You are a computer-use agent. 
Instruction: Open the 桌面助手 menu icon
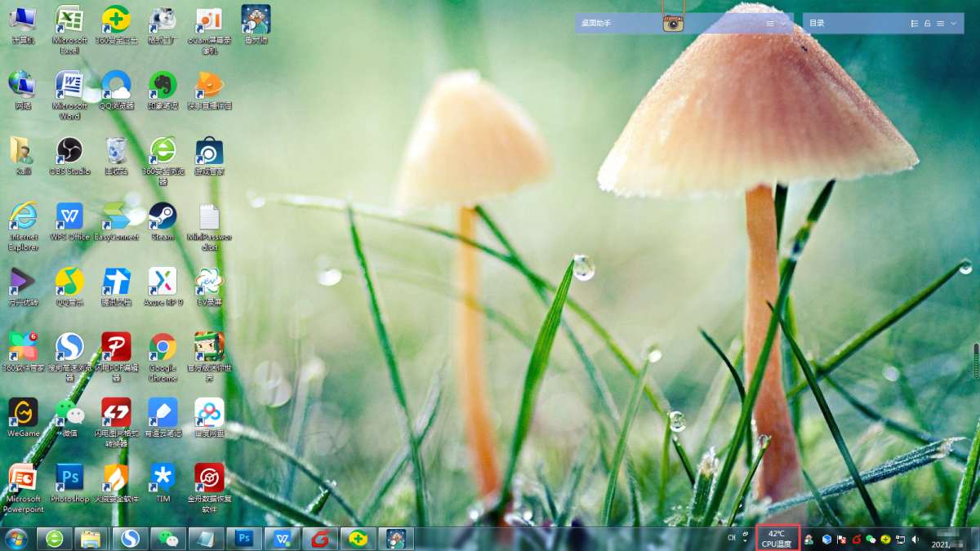(770, 24)
